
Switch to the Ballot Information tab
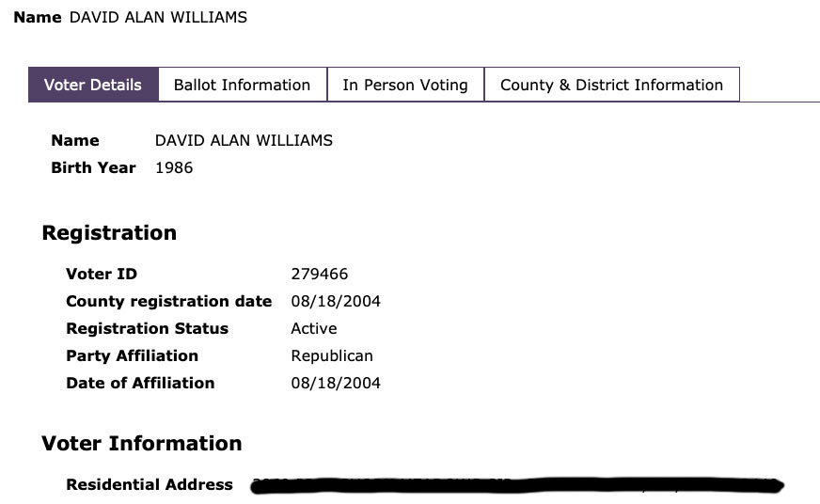242,85
